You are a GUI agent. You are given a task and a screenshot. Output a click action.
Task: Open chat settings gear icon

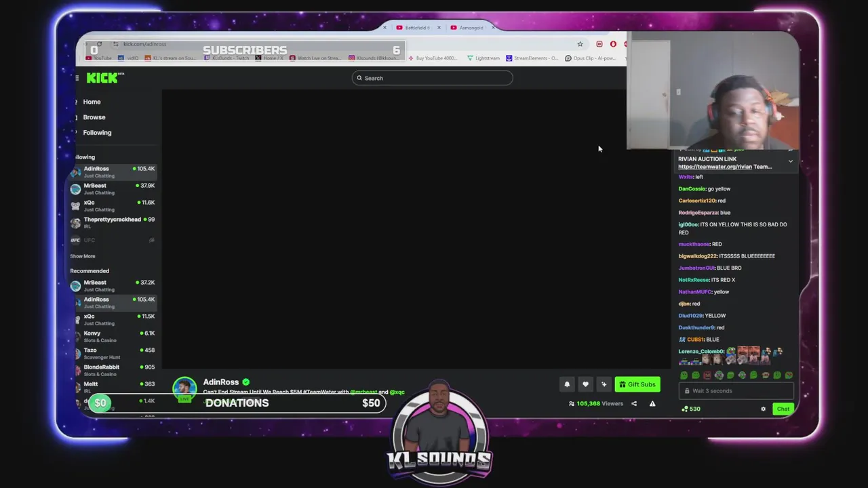point(763,409)
